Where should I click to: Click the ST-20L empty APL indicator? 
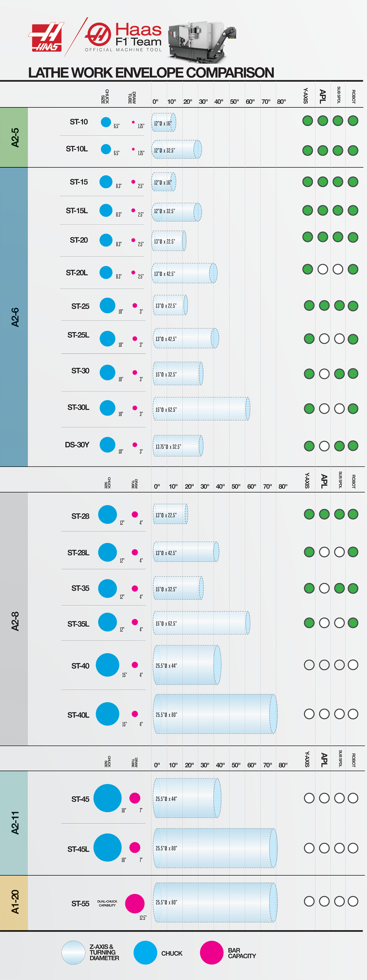pyautogui.click(x=323, y=269)
